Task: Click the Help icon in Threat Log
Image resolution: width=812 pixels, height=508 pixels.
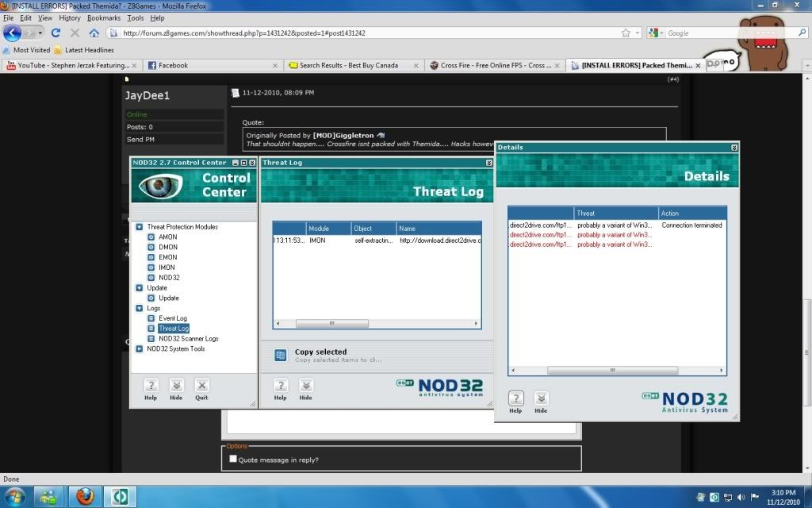Action: pyautogui.click(x=280, y=386)
